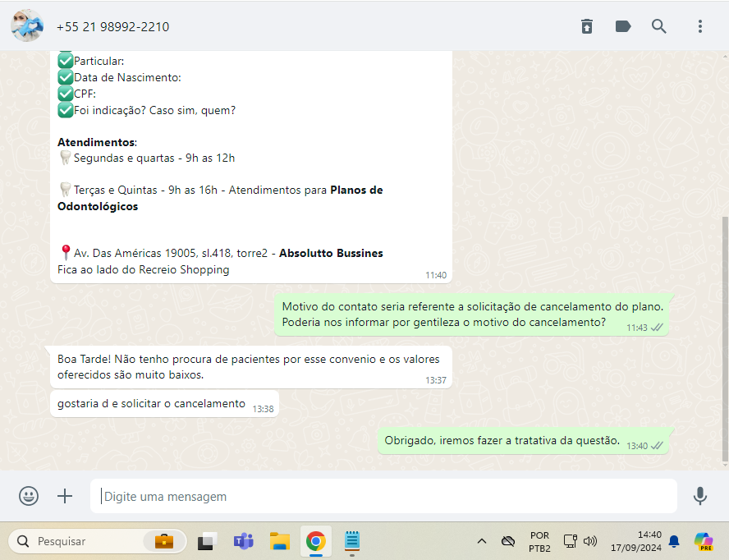Click the volume speaker tray icon
The width and height of the screenshot is (729, 560).
pyautogui.click(x=590, y=541)
